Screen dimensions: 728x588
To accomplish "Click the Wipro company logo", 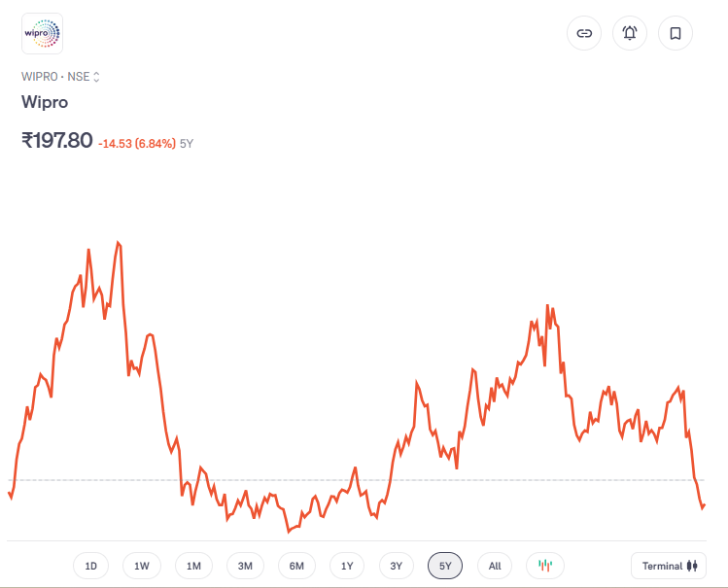I will pos(42,33).
